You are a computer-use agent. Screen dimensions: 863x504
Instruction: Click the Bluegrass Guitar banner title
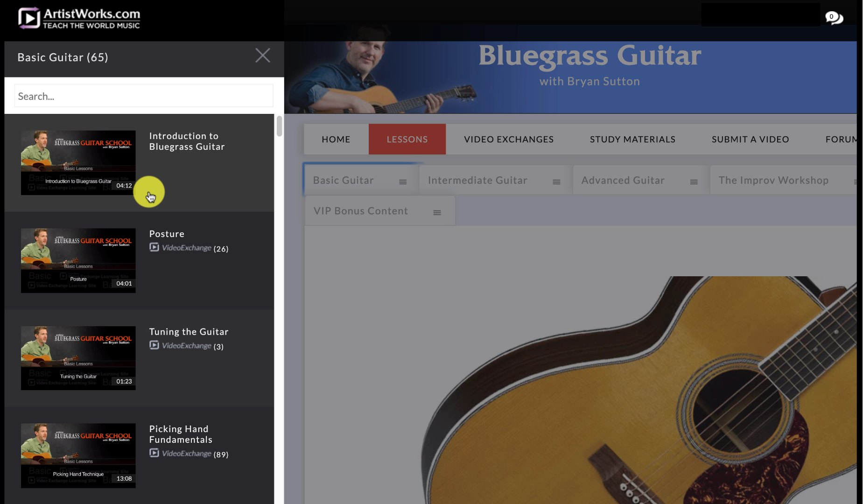point(589,56)
